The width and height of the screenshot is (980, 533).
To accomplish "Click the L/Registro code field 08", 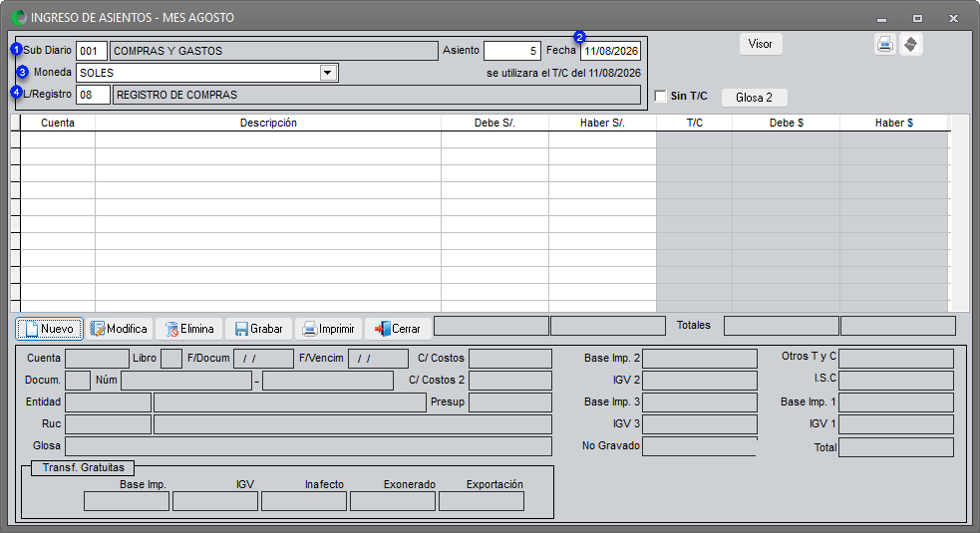I will click(x=93, y=95).
